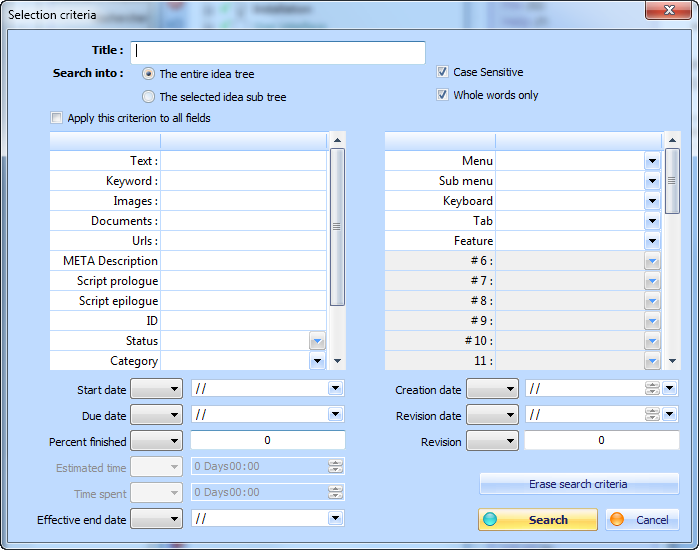Open the Start date calendar dropdown
This screenshot has height=550, width=699.
pyautogui.click(x=336, y=389)
